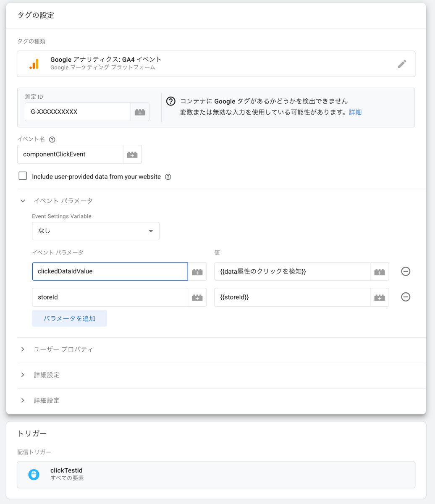Click help icon next to Include user-provided data
This screenshot has width=435, height=504.
click(x=168, y=177)
